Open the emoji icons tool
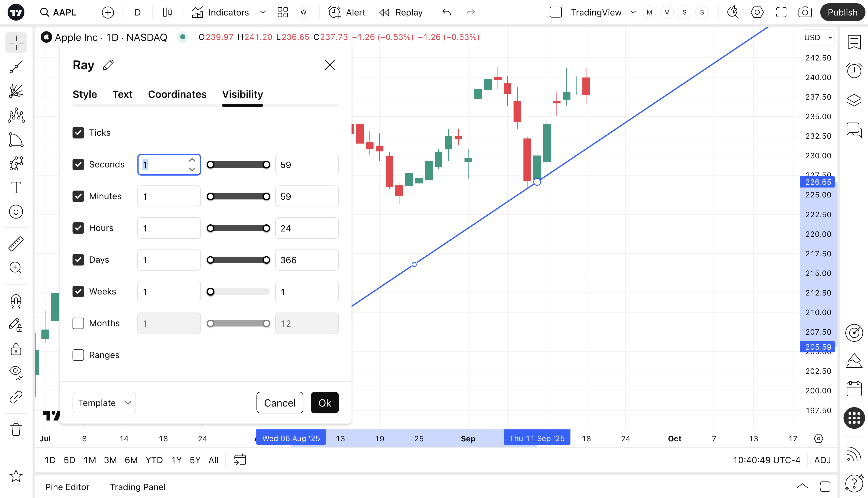Screen dimensions: 868x498 (x=16, y=212)
